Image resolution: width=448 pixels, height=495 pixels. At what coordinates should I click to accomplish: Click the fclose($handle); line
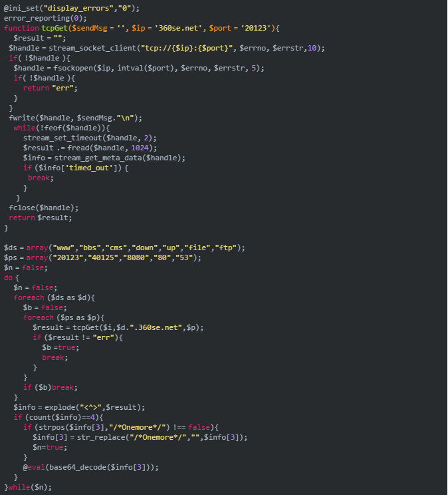pyautogui.click(x=44, y=208)
